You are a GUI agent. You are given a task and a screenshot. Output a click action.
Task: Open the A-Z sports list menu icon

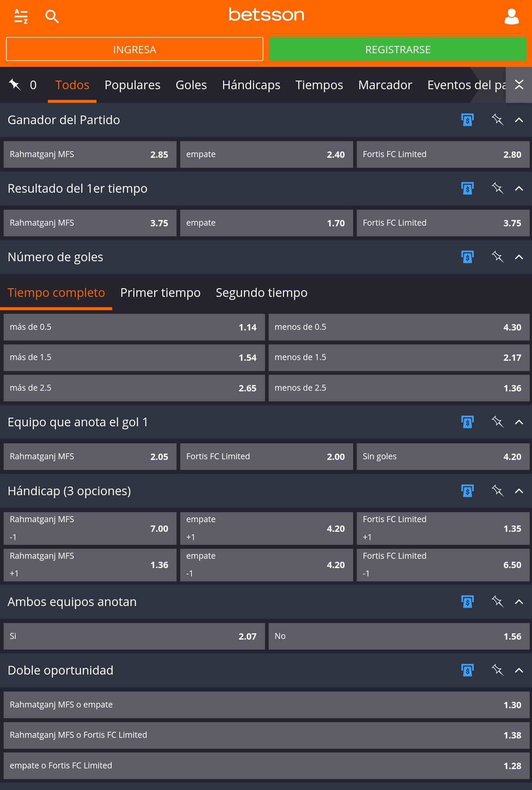(21, 16)
